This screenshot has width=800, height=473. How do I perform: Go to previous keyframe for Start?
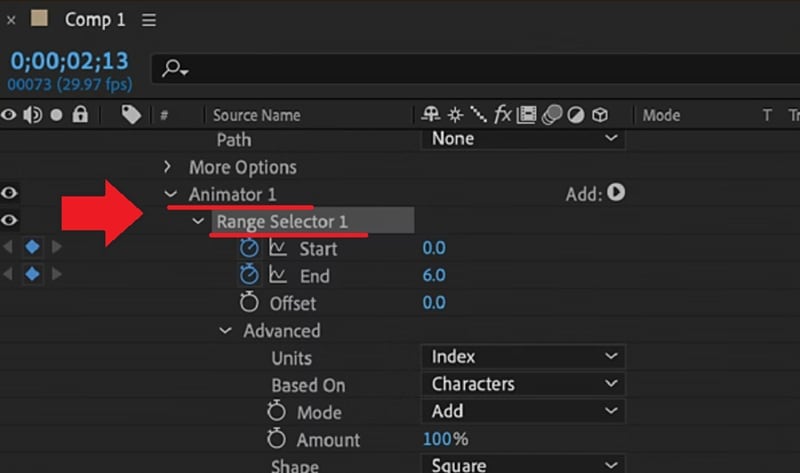tap(8, 247)
